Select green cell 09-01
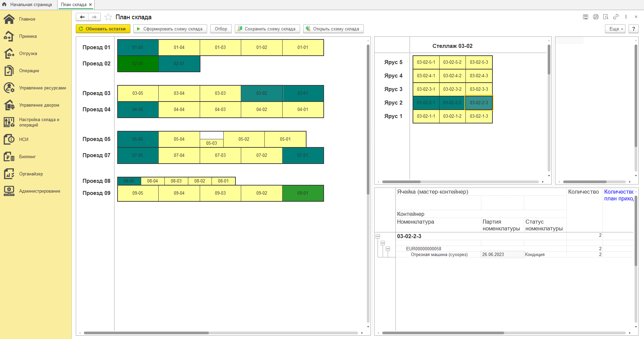The height and width of the screenshot is (339, 644). pyautogui.click(x=303, y=193)
